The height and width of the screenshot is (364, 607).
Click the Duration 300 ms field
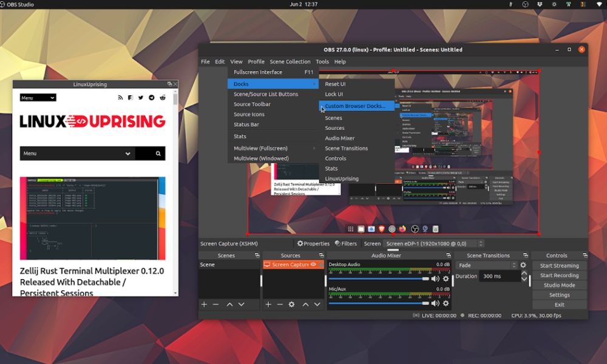(x=500, y=276)
